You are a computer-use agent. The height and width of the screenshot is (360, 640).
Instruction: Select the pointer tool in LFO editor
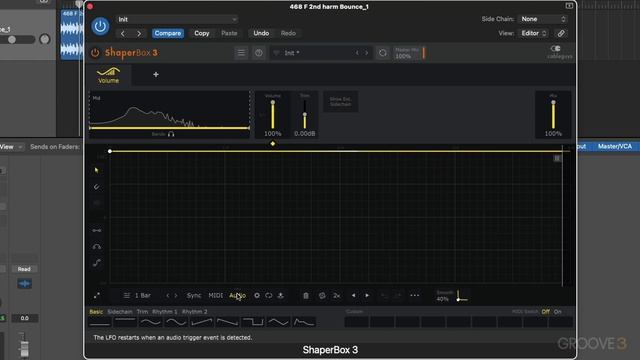pyautogui.click(x=97, y=170)
